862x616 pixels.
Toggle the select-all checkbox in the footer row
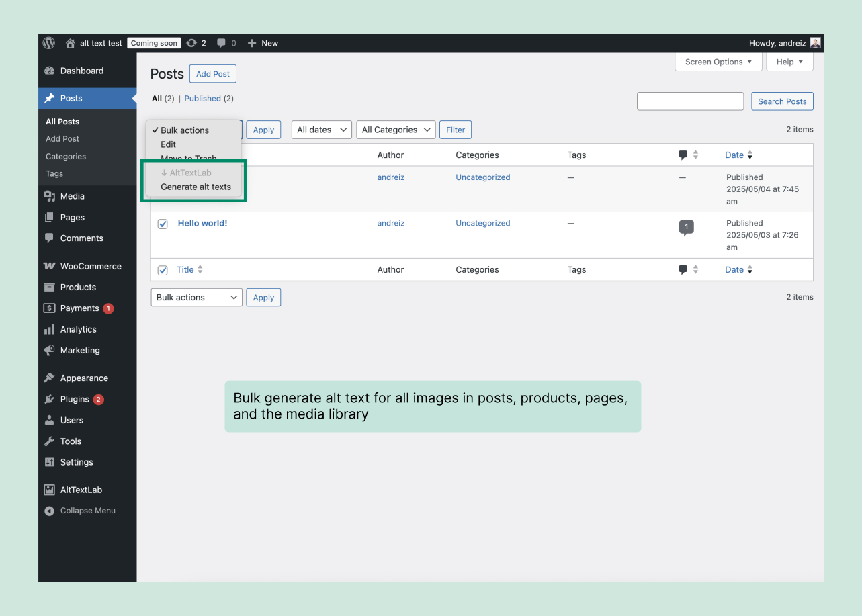click(162, 270)
